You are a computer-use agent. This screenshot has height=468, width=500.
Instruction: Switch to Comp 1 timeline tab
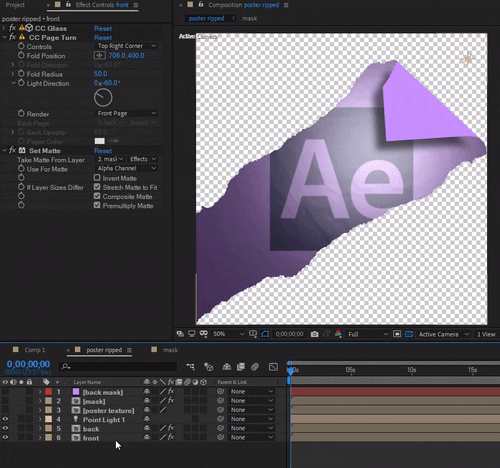pyautogui.click(x=35, y=350)
